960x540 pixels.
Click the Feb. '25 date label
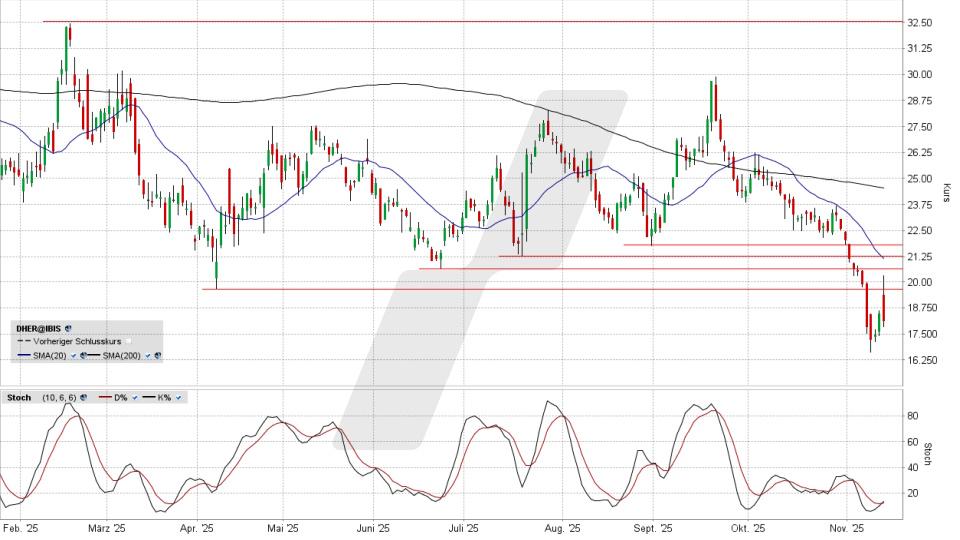point(18,528)
